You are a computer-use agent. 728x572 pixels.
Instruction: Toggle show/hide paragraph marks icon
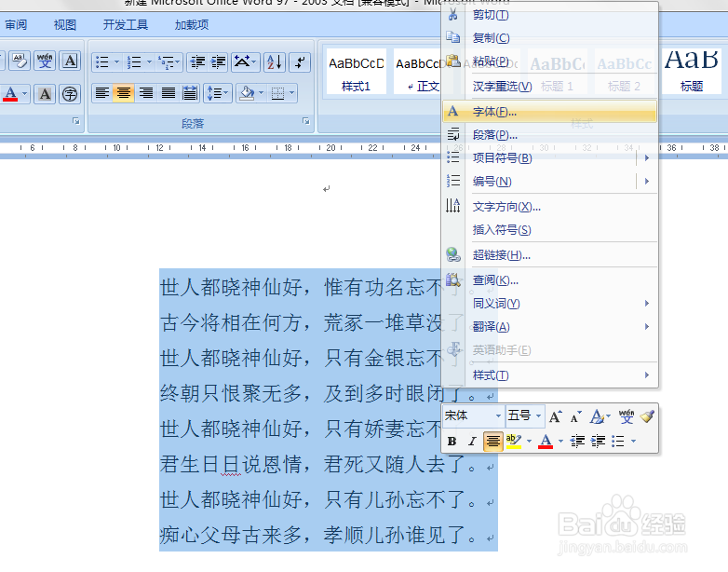click(300, 61)
